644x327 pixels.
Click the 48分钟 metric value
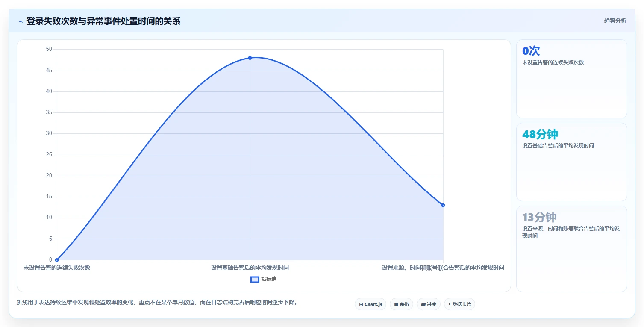[540, 134]
